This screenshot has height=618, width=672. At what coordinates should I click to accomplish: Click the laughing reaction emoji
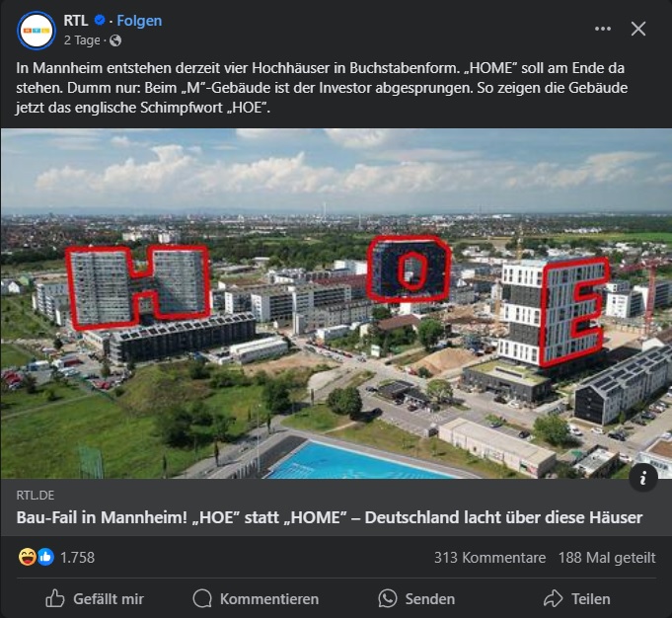coord(27,557)
